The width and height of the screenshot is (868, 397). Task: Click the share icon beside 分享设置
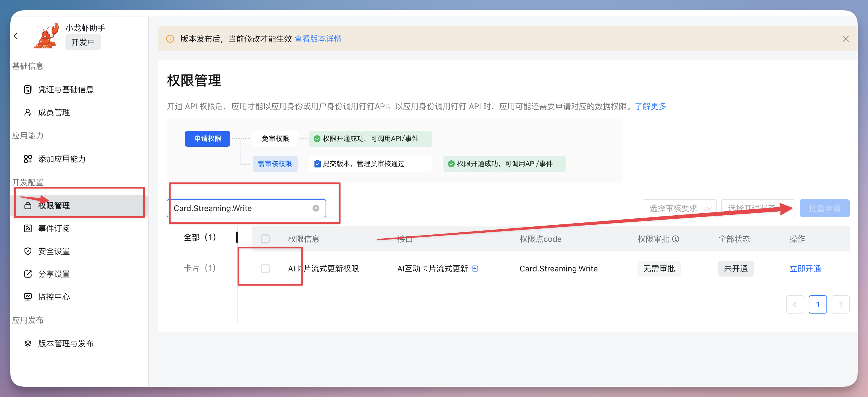[x=28, y=274]
